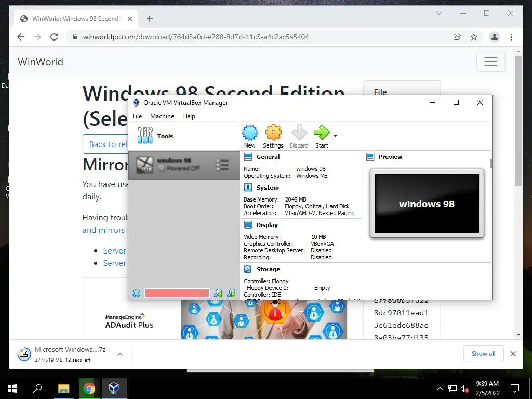Viewport: 532px width, 399px height.
Task: Click the Chrome address bar URL
Action: pos(196,37)
